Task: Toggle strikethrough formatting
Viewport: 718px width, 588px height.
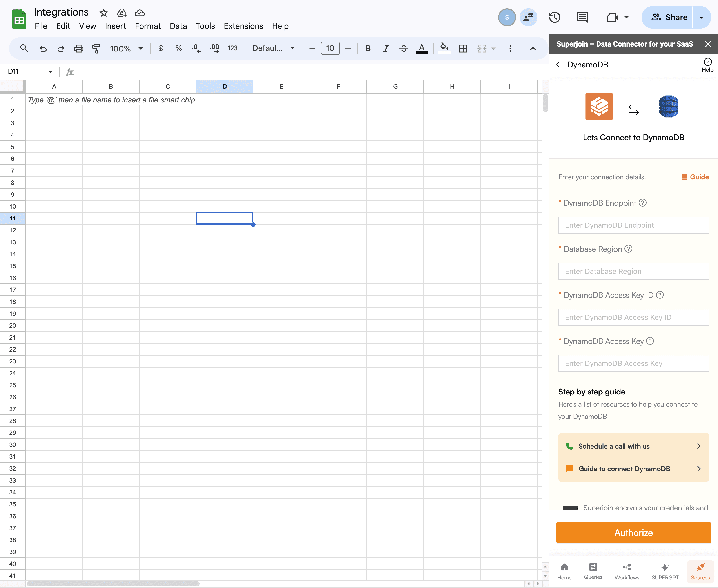Action: [x=403, y=48]
